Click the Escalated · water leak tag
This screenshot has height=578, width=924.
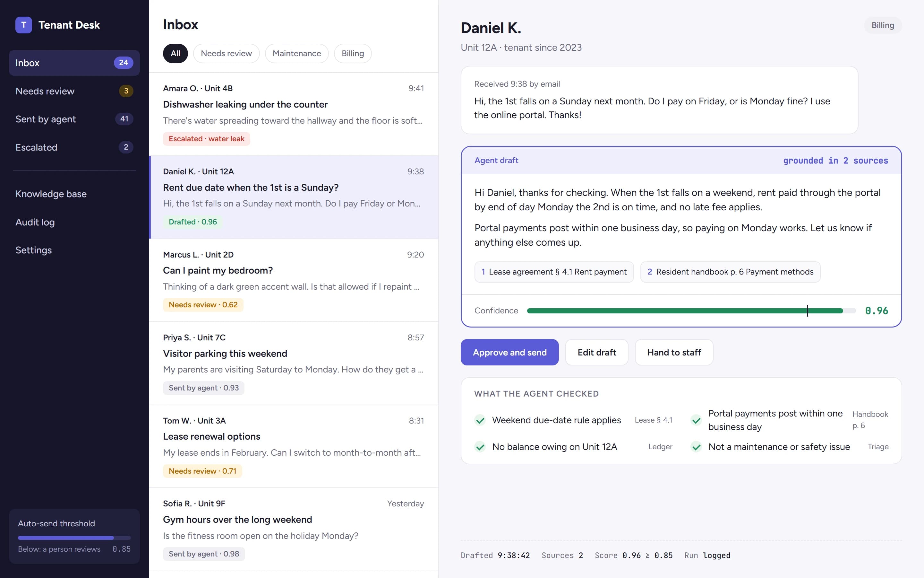pyautogui.click(x=207, y=139)
